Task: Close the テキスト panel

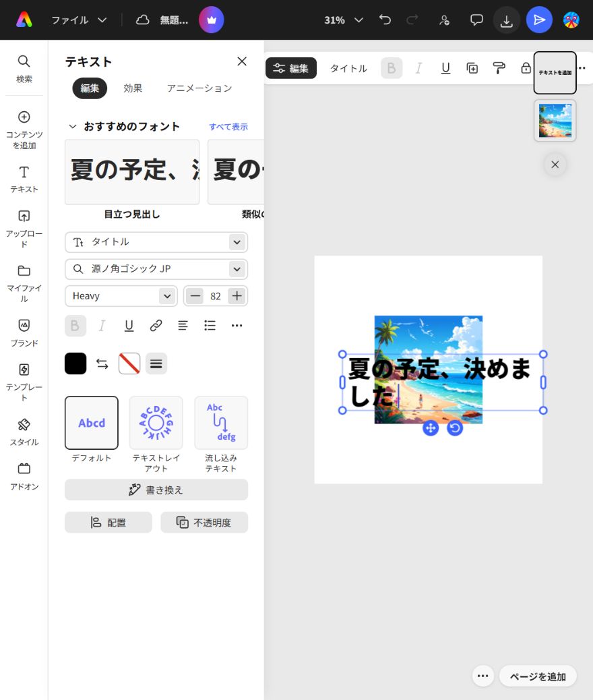Action: click(242, 61)
